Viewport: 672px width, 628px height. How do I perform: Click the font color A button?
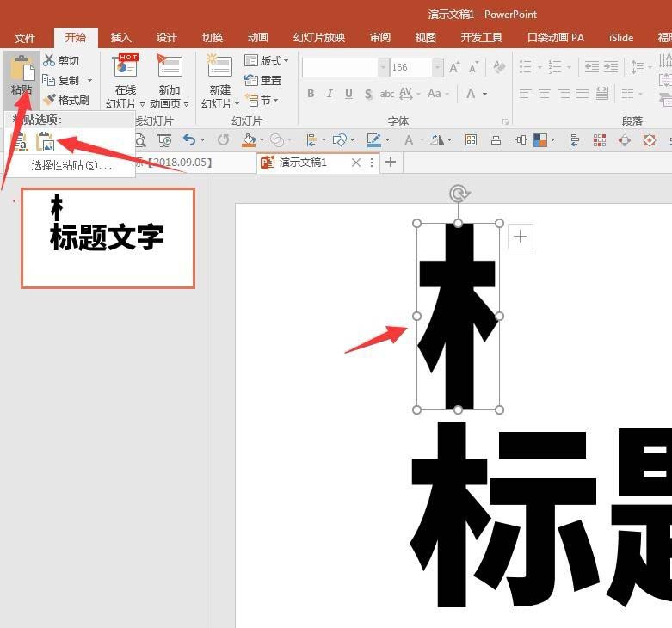[471, 94]
